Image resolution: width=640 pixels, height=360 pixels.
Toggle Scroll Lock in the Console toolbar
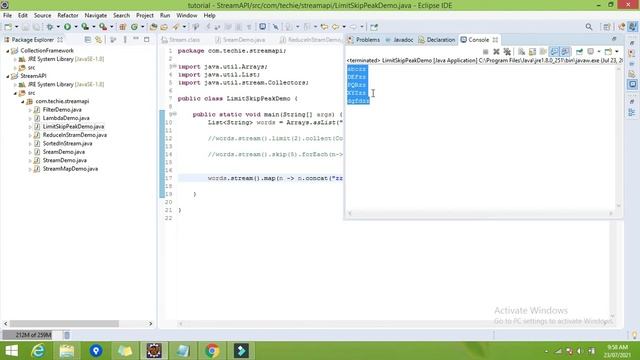click(x=532, y=52)
